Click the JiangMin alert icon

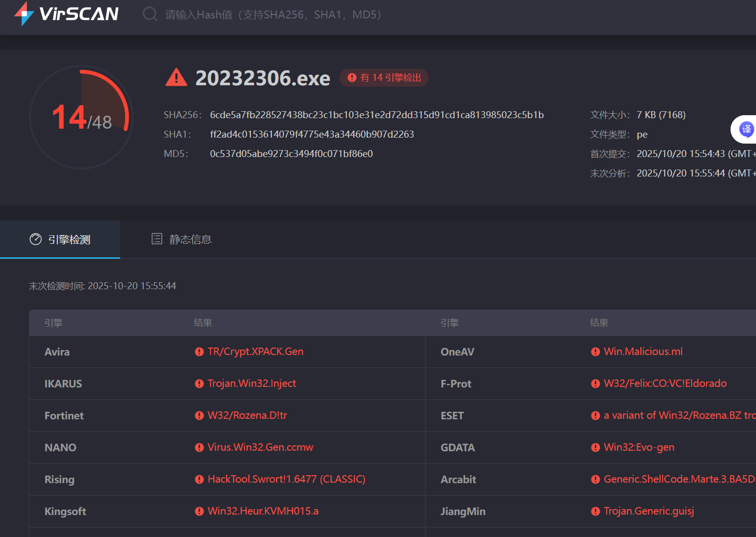[595, 512]
